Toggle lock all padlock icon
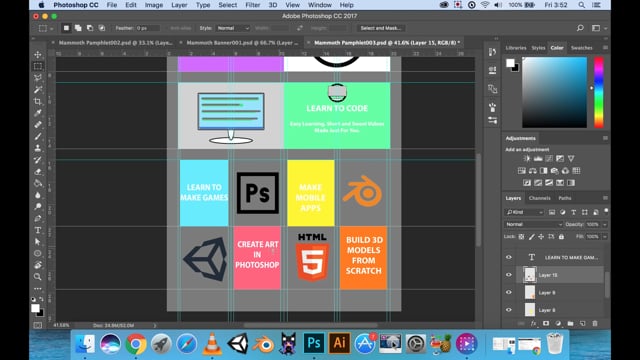The image size is (640, 360). click(x=561, y=237)
